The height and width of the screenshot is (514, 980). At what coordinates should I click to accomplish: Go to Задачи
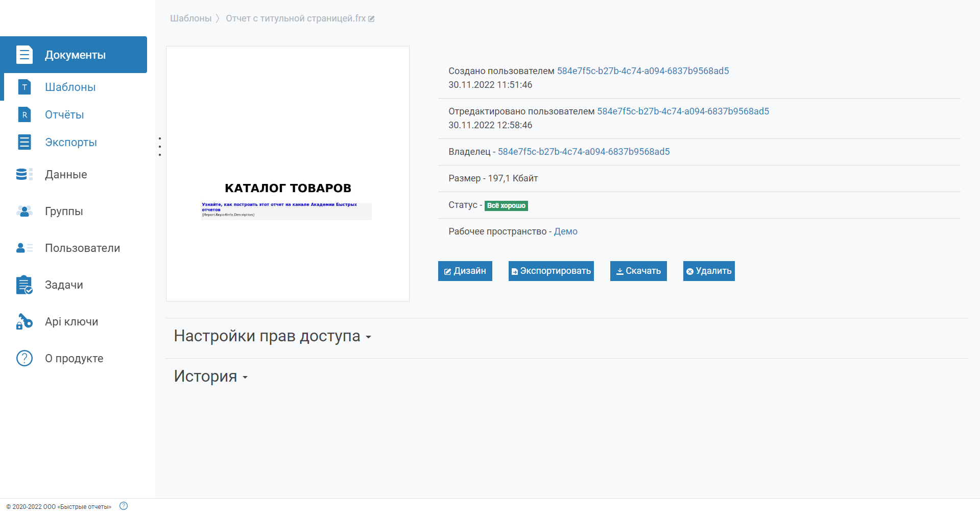click(x=64, y=285)
